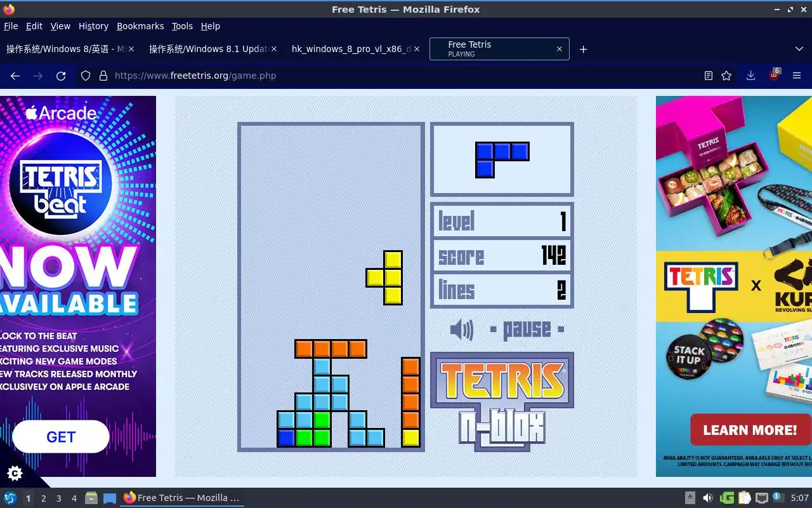This screenshot has height=508, width=812.
Task: Open the View menu
Action: [x=60, y=26]
